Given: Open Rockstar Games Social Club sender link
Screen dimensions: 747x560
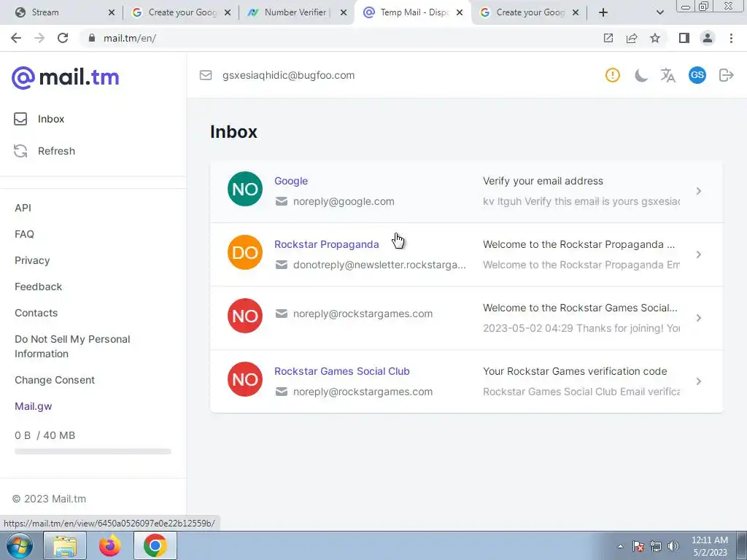Looking at the screenshot, I should (x=342, y=371).
